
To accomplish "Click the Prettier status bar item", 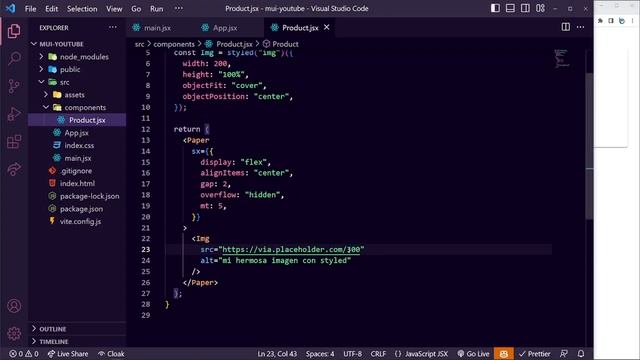I will pyautogui.click(x=534, y=354).
